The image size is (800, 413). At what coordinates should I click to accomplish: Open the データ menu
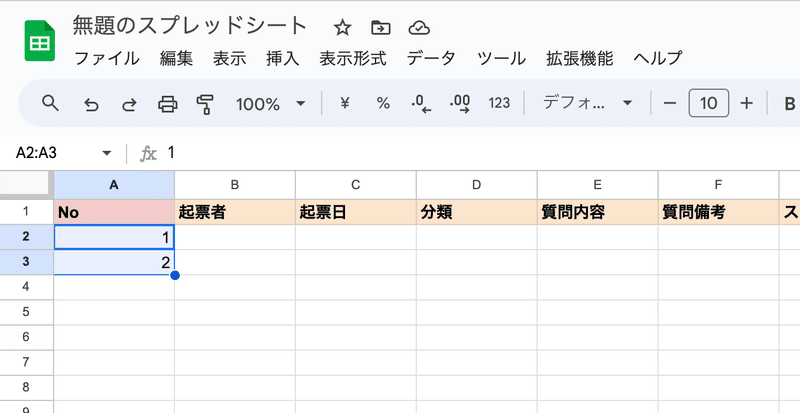[x=431, y=58]
